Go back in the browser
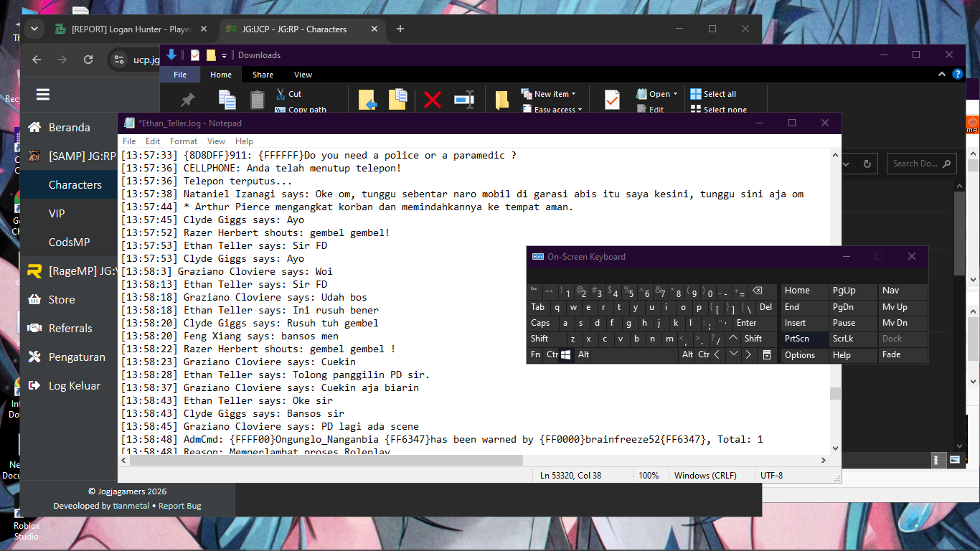Screen dimensions: 980x551 click(x=37, y=60)
